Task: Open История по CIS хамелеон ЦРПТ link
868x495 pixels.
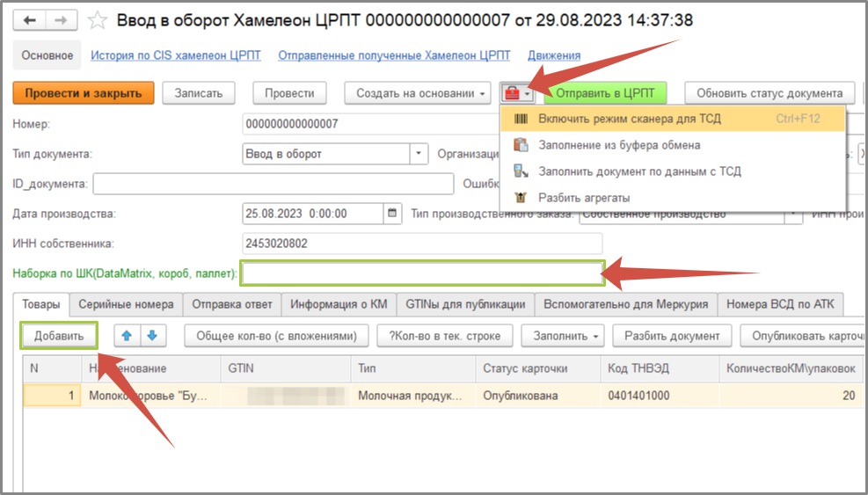Action: click(x=176, y=55)
